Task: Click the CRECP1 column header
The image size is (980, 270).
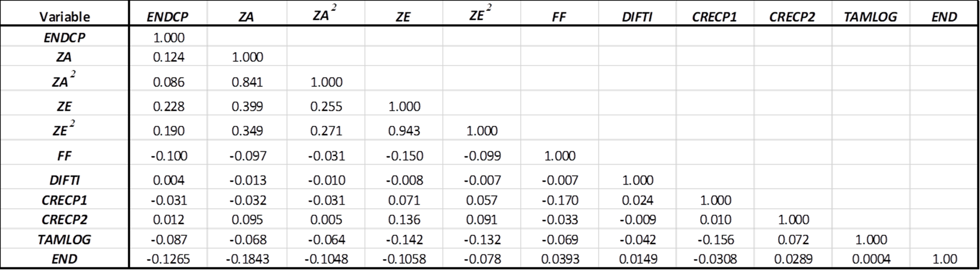Action: pyautogui.click(x=715, y=17)
